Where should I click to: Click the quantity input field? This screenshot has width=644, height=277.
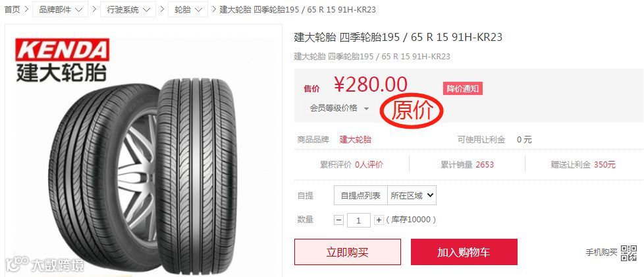pyautogui.click(x=359, y=220)
